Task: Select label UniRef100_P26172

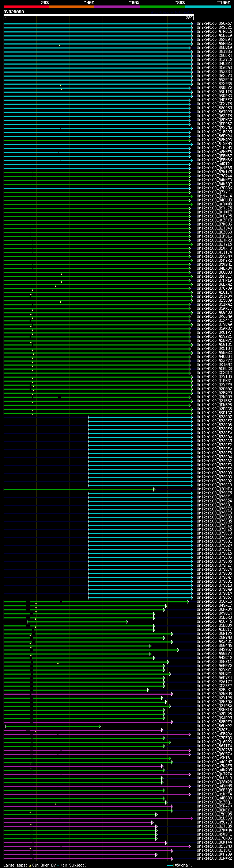Action: point(214,682)
